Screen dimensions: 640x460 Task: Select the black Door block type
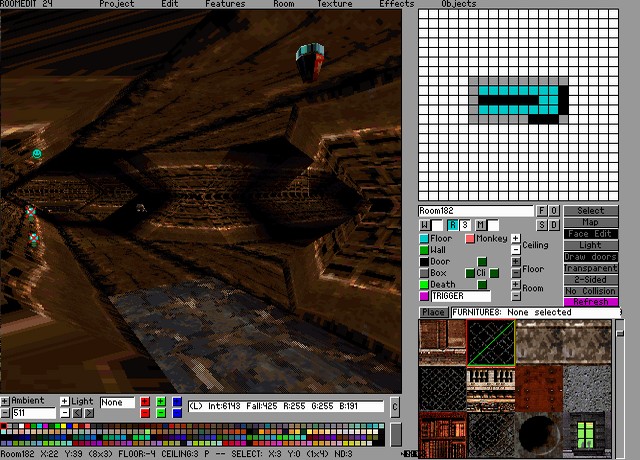click(424, 262)
